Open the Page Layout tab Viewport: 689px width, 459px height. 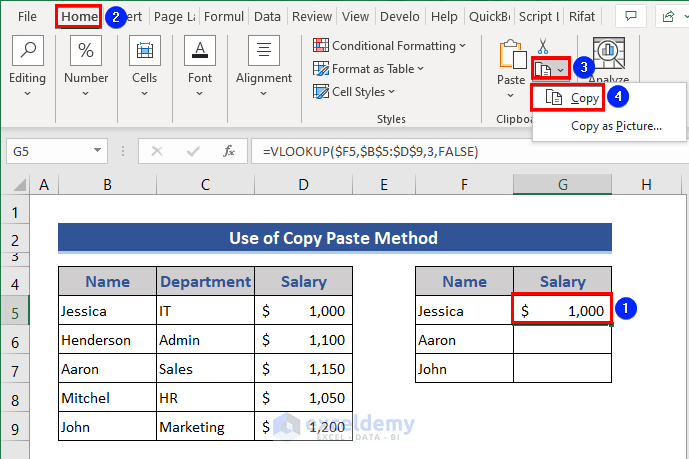pyautogui.click(x=174, y=17)
